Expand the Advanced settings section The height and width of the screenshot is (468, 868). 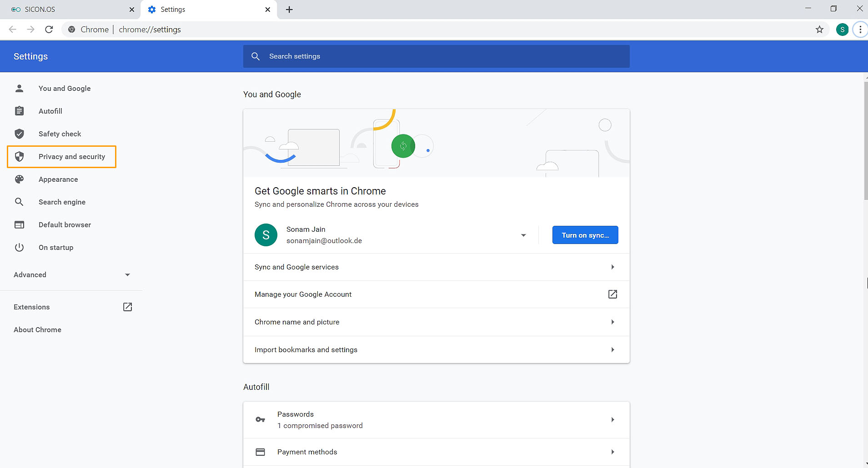point(72,275)
